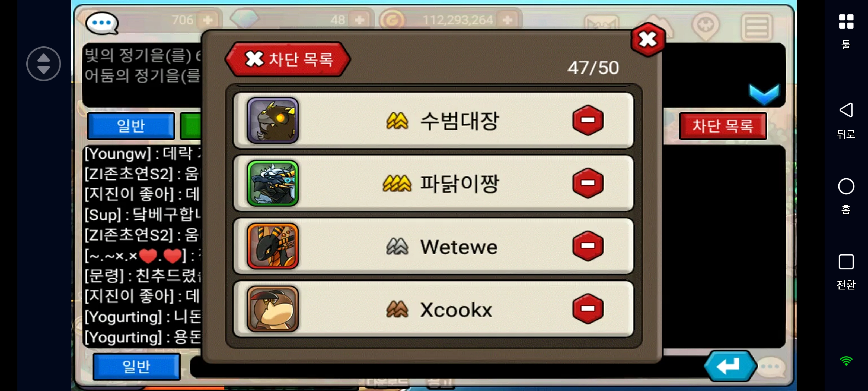This screenshot has width=868, height=391.
Task: Tap the 홈 circle button
Action: coord(846,186)
